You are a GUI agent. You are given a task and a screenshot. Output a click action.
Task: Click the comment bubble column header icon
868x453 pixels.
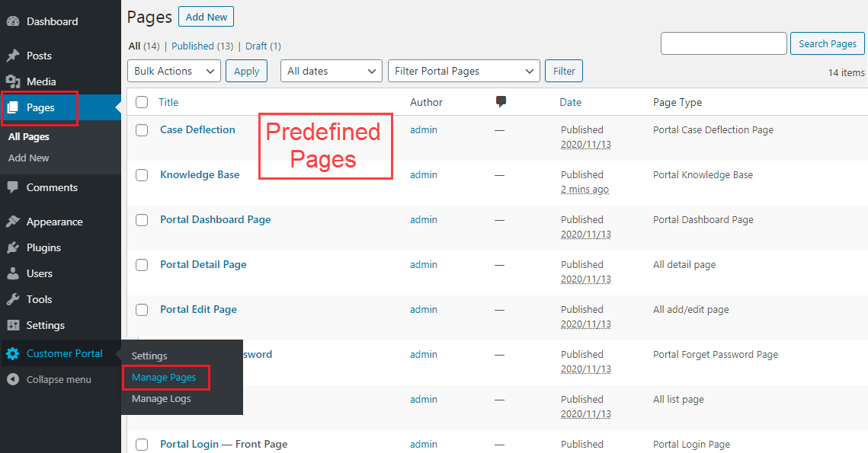pyautogui.click(x=501, y=102)
